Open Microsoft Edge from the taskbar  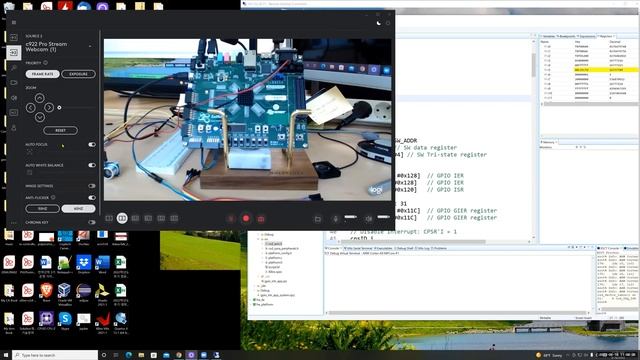tap(129, 355)
